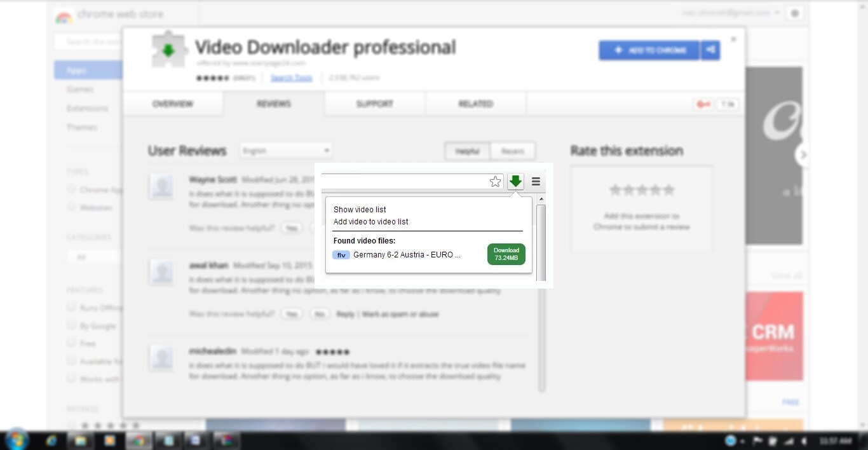Viewport: 868px width, 450px height.
Task: Click the Add to Chrome button
Action: (649, 50)
